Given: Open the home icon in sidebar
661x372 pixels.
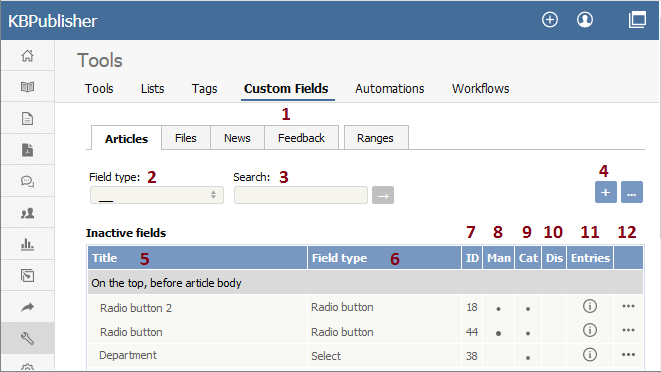Looking at the screenshot, I should pyautogui.click(x=27, y=56).
